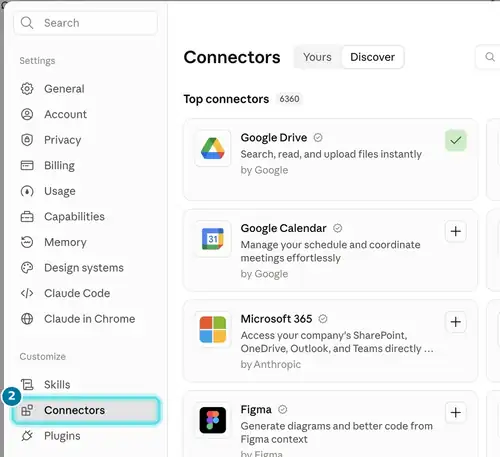Click 'Search, read, and upload files instantly'
The image size is (500, 457).
331,154
